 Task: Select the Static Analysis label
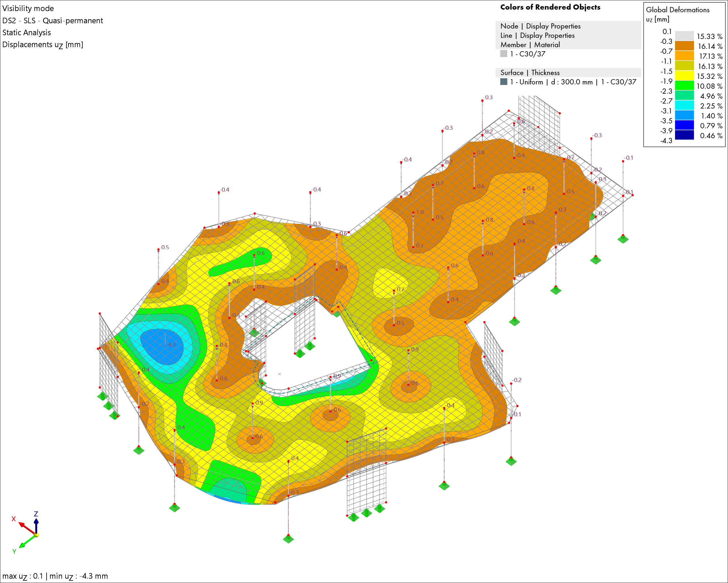point(27,32)
